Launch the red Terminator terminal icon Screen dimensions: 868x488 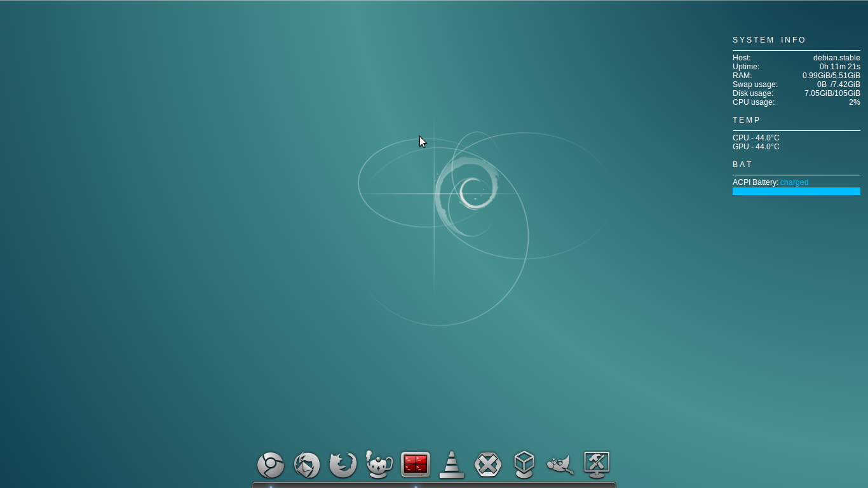pos(416,464)
